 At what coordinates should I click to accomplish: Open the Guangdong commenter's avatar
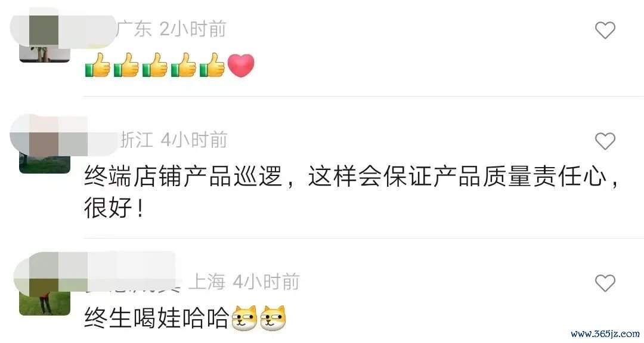click(x=44, y=38)
